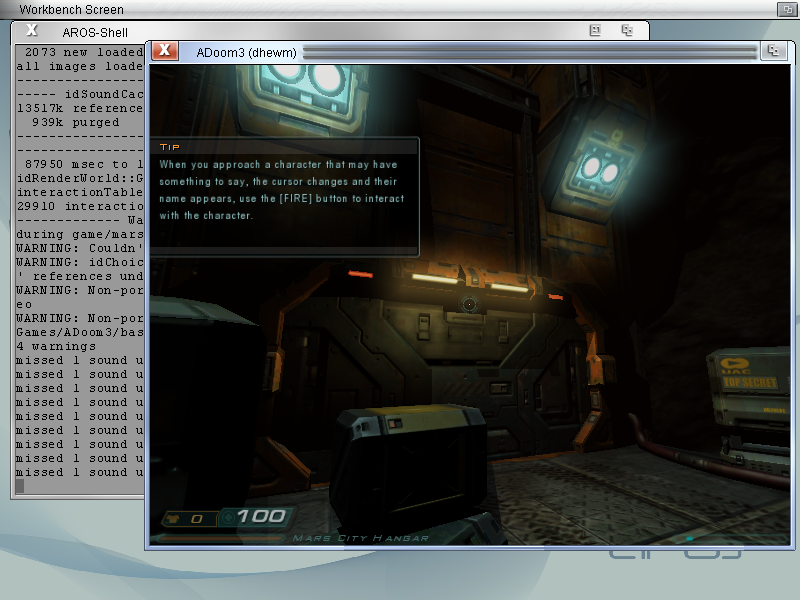Send ADoom3 window to back via depth gadget

tap(773, 51)
